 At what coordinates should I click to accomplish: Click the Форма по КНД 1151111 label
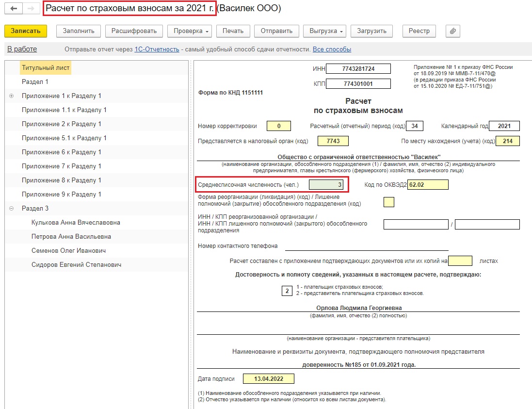[x=230, y=93]
